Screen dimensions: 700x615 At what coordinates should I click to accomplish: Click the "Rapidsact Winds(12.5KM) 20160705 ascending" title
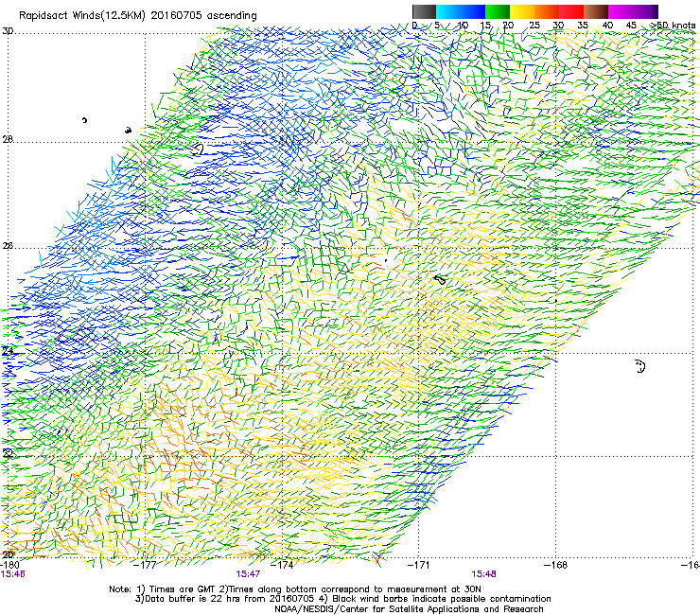138,16
